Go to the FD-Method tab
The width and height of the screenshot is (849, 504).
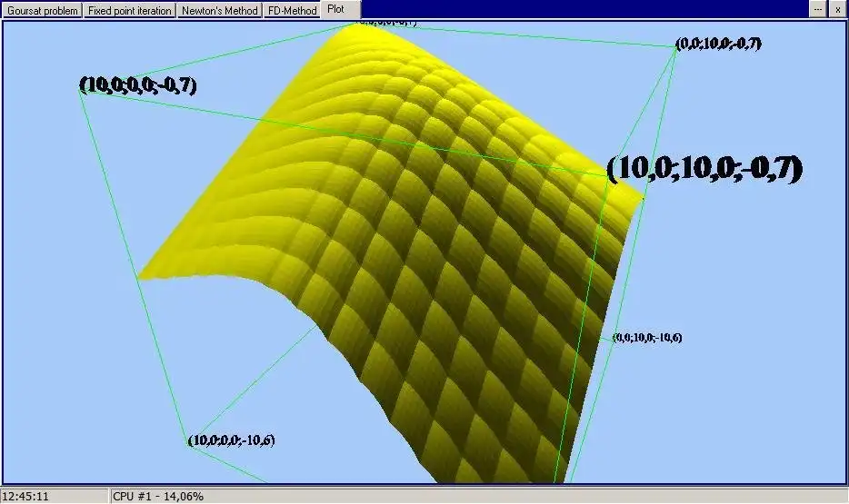(293, 10)
